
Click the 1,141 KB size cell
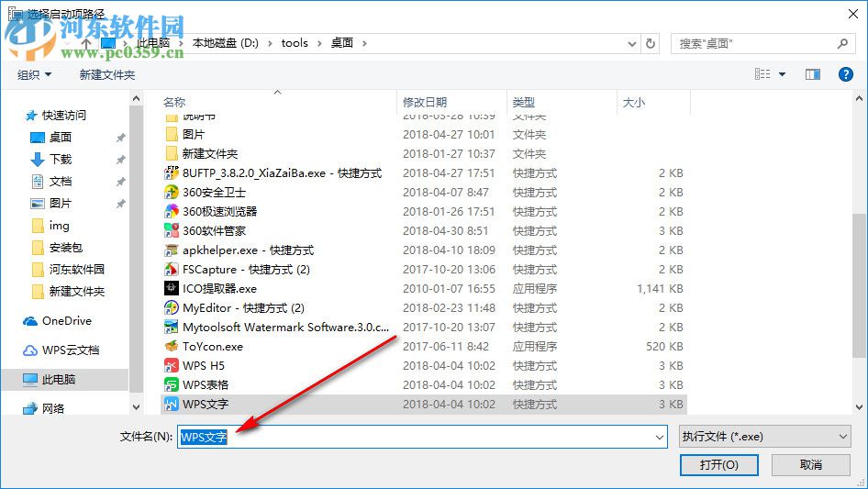coord(660,288)
